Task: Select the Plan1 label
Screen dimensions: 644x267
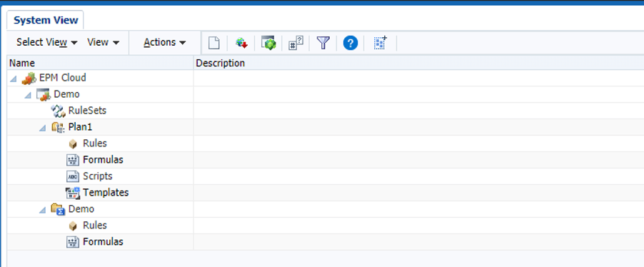Action: click(x=81, y=127)
